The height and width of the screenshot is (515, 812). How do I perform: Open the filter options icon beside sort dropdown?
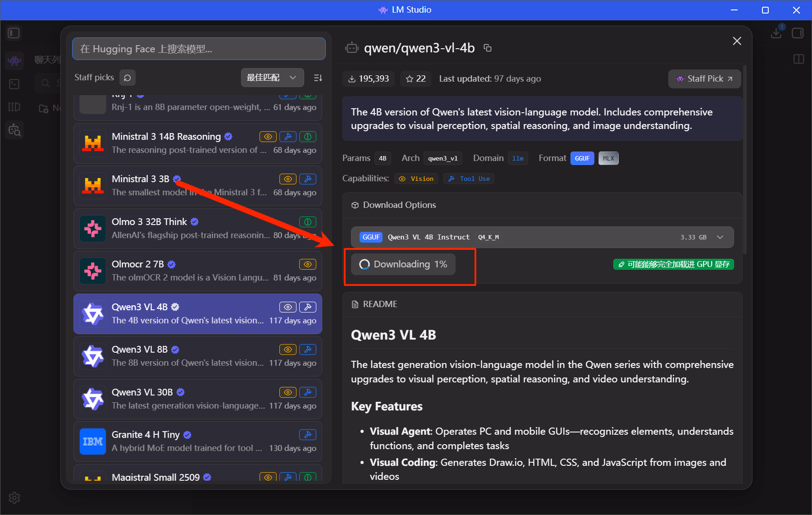(x=318, y=78)
